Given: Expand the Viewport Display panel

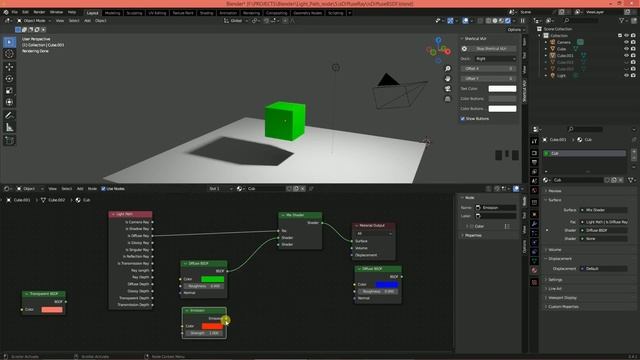Looking at the screenshot, I should tap(562, 298).
